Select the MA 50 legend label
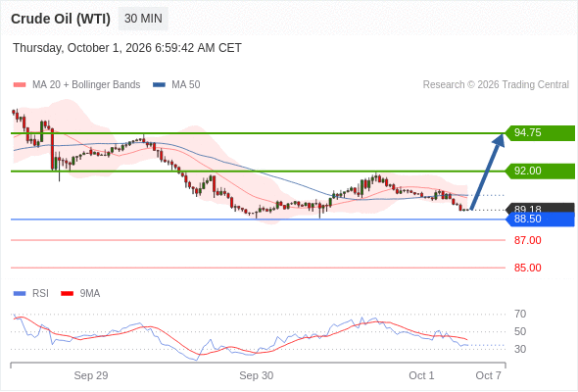 click(x=186, y=85)
